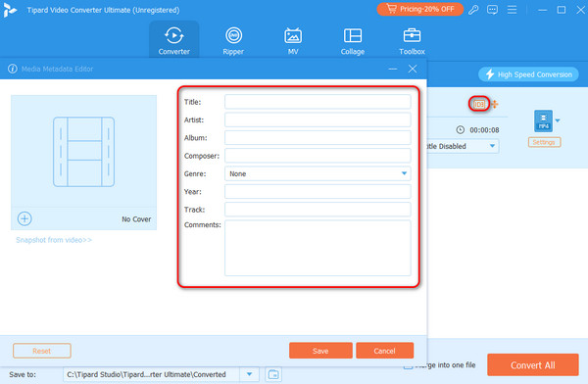Click the MP4 output format icon

[543, 120]
